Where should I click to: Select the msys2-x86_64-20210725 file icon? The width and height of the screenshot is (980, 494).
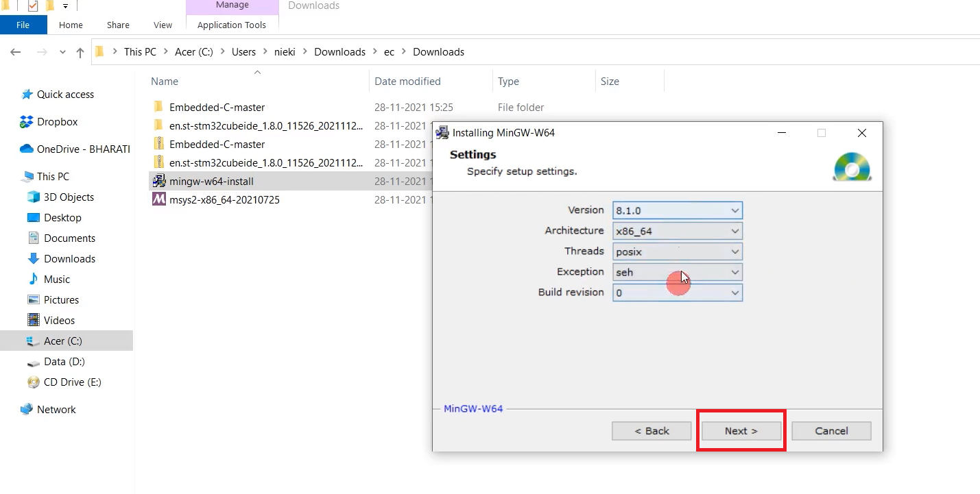coord(158,199)
